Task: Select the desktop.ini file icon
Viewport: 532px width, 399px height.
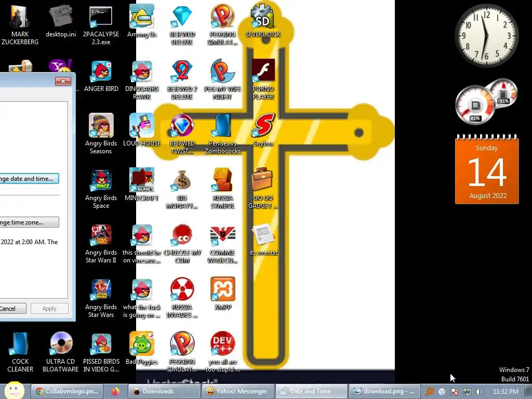Action: (60, 21)
